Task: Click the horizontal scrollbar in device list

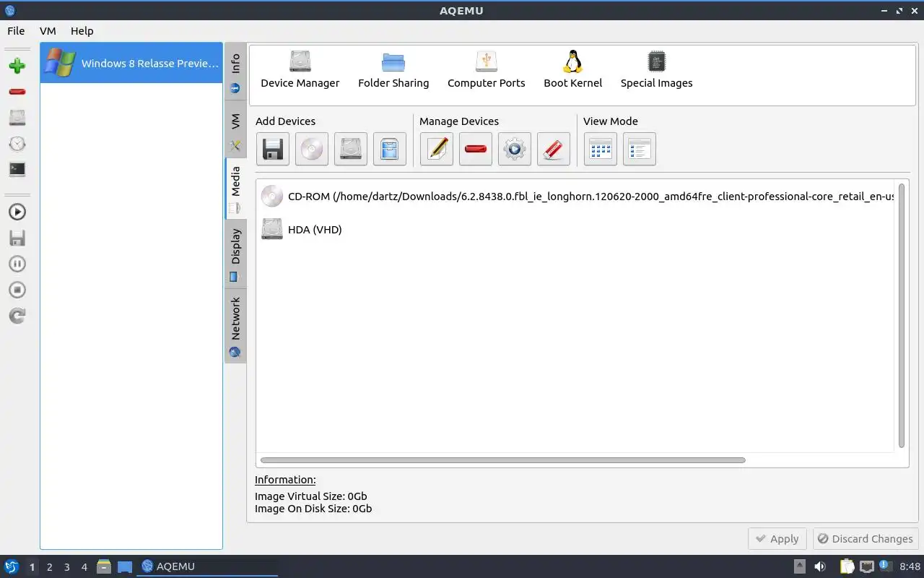Action: click(503, 460)
